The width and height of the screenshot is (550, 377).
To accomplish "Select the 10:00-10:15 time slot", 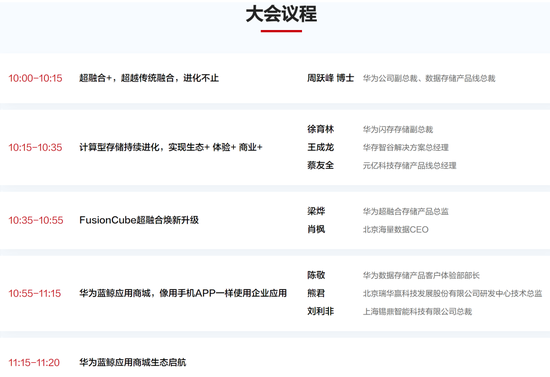I will point(35,78).
